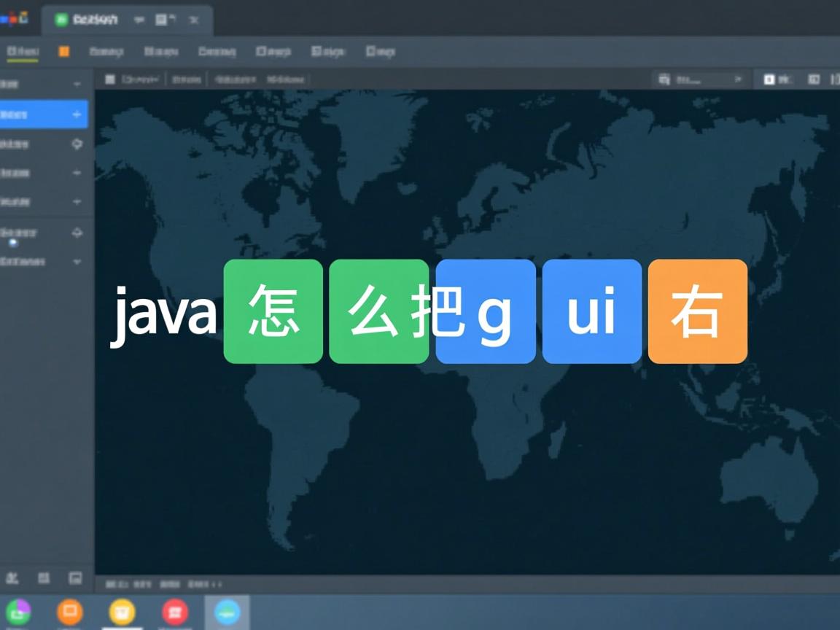Toggle the diamond marker in the lower sidebar section
The width and height of the screenshot is (840, 630).
coord(77,233)
